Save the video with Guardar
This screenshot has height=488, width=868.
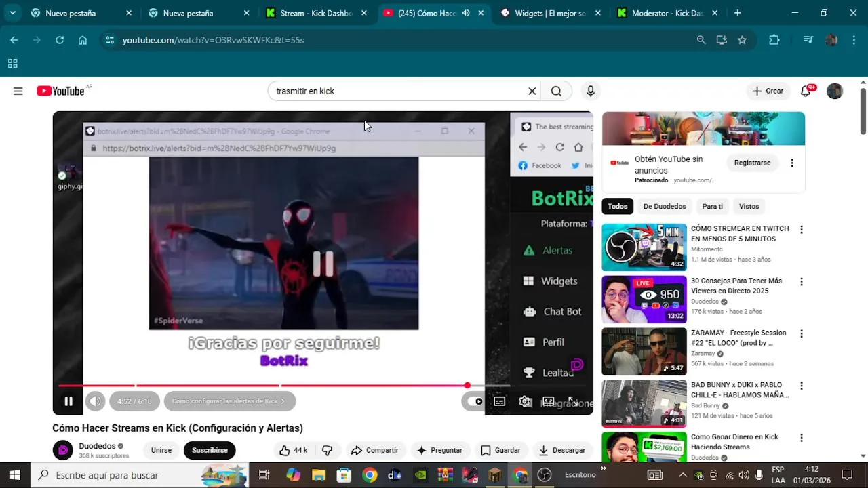pos(500,450)
